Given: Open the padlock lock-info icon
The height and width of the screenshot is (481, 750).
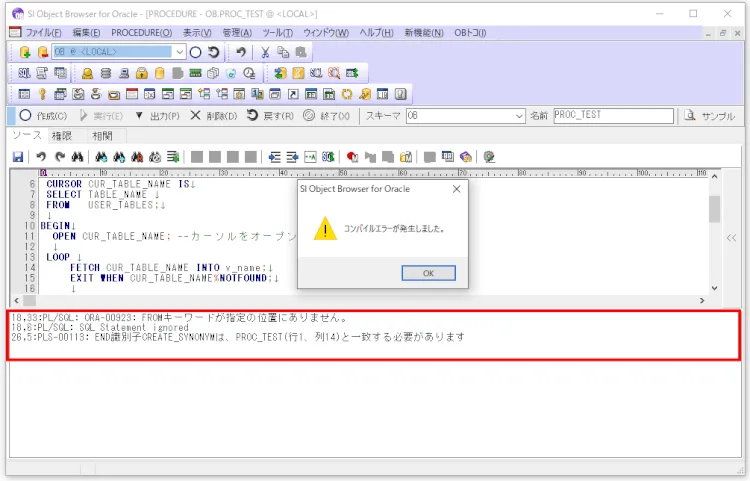Looking at the screenshot, I should click(x=142, y=73).
